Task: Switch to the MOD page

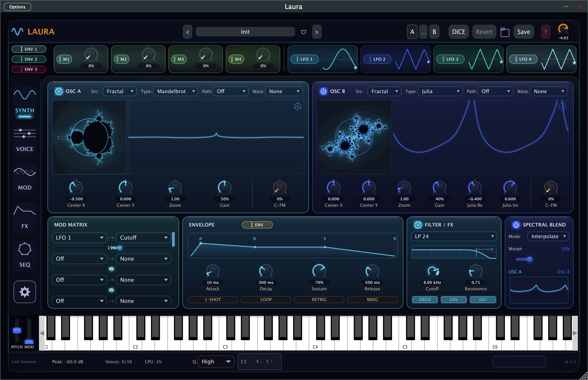Action: (25, 179)
